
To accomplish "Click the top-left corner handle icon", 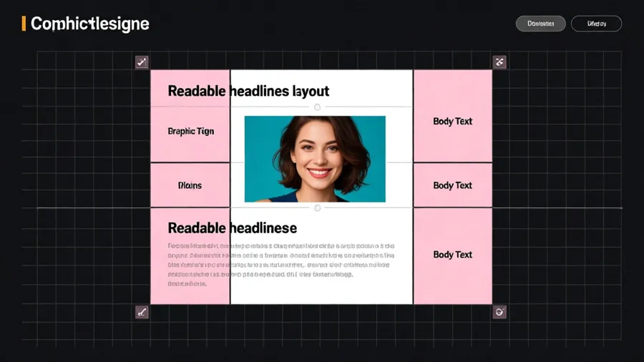I will pyautogui.click(x=142, y=62).
